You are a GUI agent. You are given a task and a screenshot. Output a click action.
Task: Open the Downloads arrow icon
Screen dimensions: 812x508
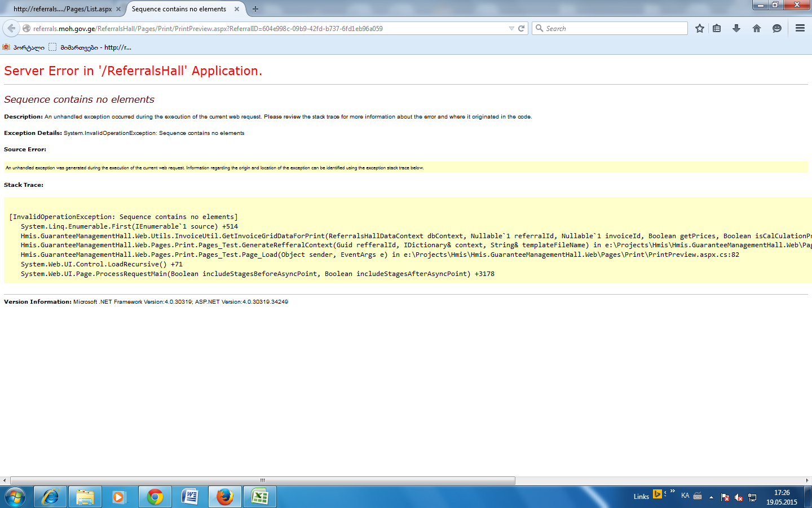[736, 28]
